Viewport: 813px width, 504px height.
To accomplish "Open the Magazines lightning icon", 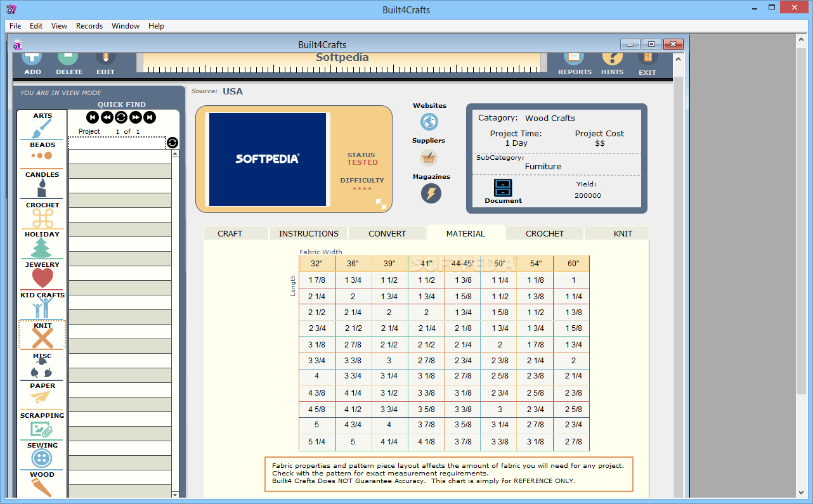I will [431, 193].
